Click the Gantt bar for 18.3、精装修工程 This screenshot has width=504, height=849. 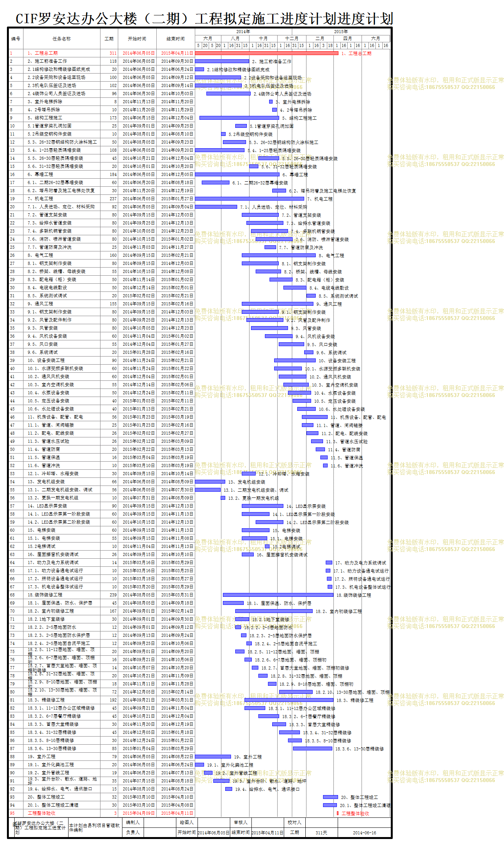click(289, 700)
